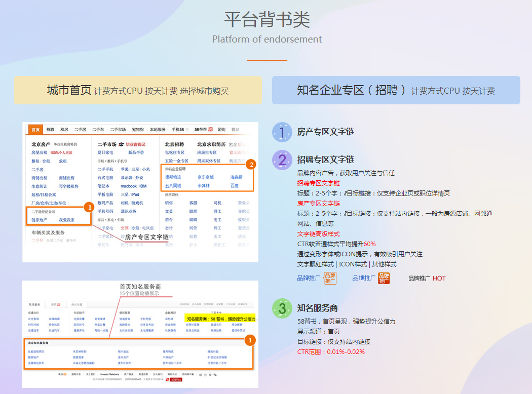Click the 五险一金专区 link

click(177, 161)
